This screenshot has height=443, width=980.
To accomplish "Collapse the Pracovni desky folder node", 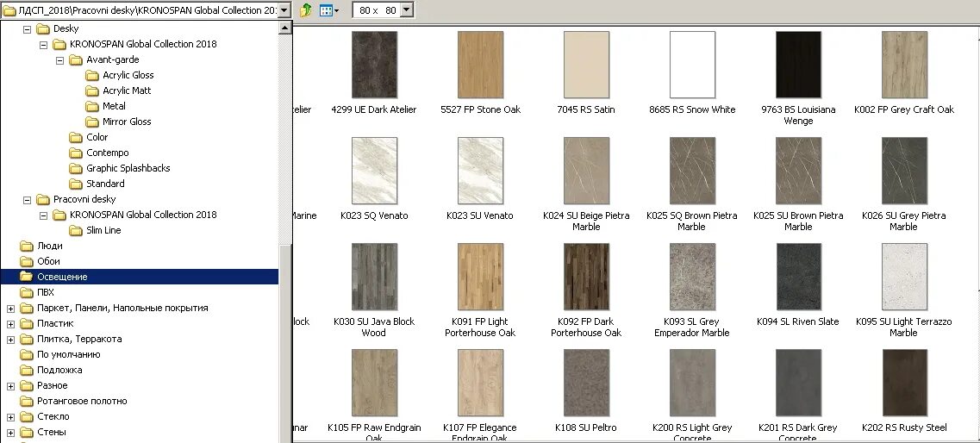I will (27, 200).
